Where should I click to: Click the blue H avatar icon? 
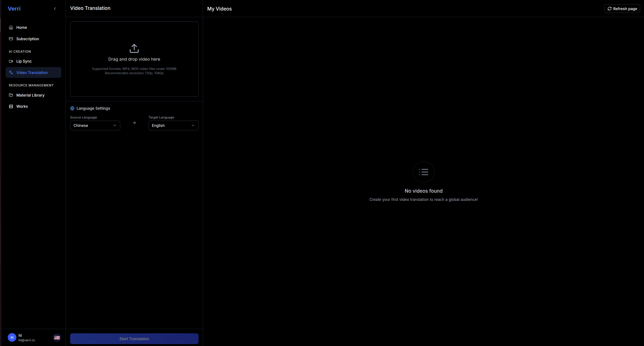12,337
